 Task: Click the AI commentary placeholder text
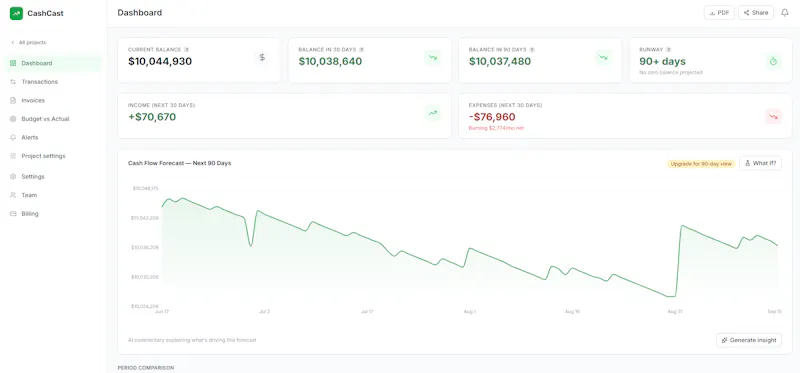pos(192,340)
